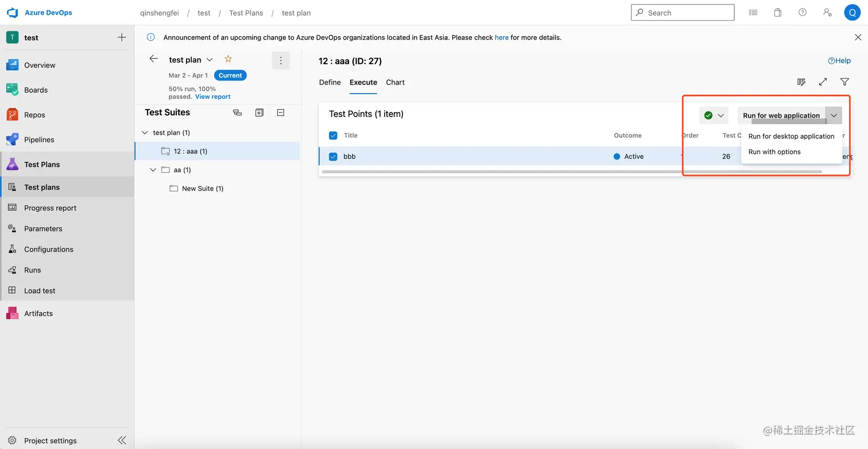The height and width of the screenshot is (449, 868).
Task: Go back using the left arrow icon
Action: (153, 59)
